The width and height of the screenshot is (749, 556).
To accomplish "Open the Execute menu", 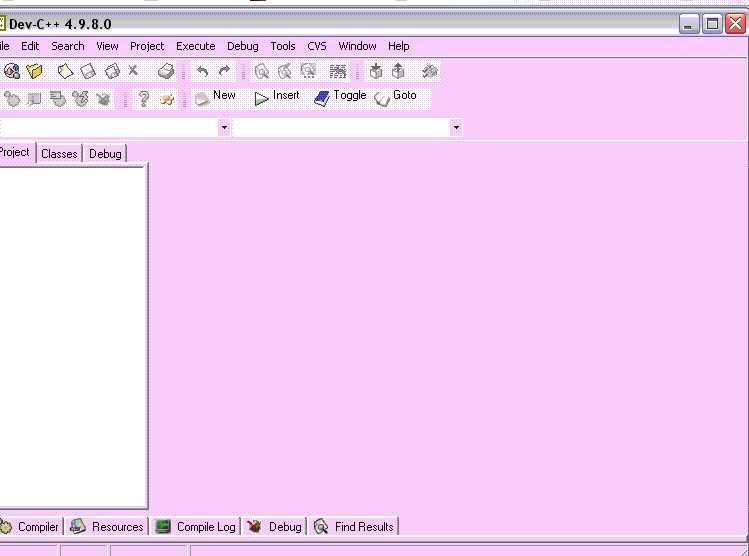I will tap(195, 46).
